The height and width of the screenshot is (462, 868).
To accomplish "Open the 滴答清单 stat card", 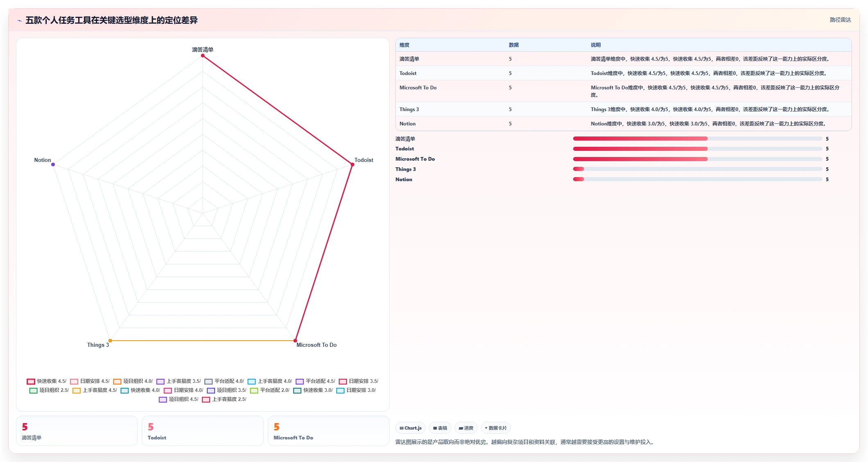I will 77,431.
